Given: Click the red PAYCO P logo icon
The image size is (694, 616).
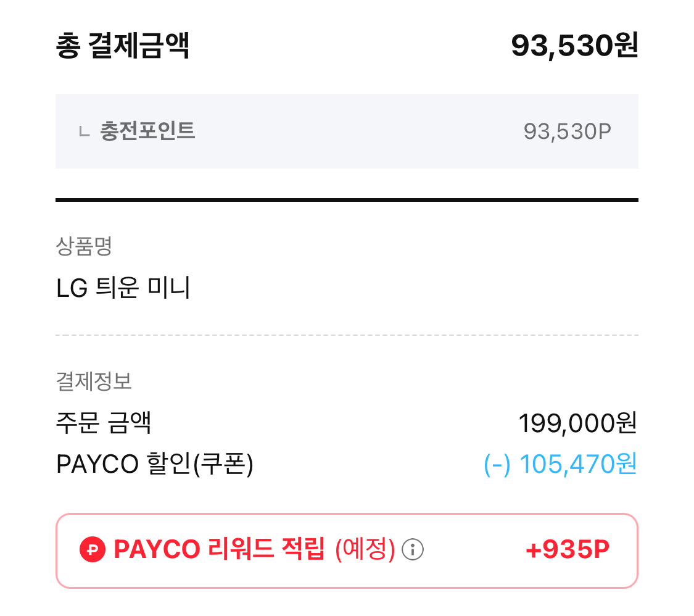Looking at the screenshot, I should tap(93, 549).
